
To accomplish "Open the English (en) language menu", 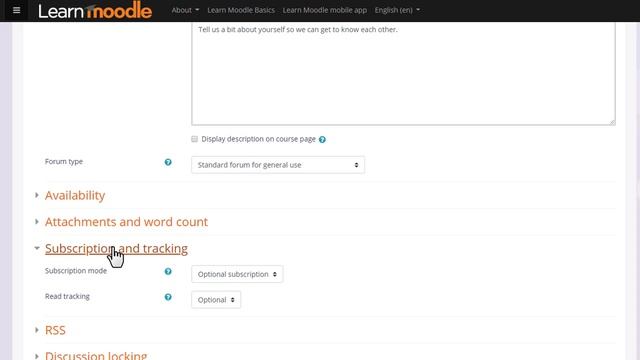I will pos(397,10).
